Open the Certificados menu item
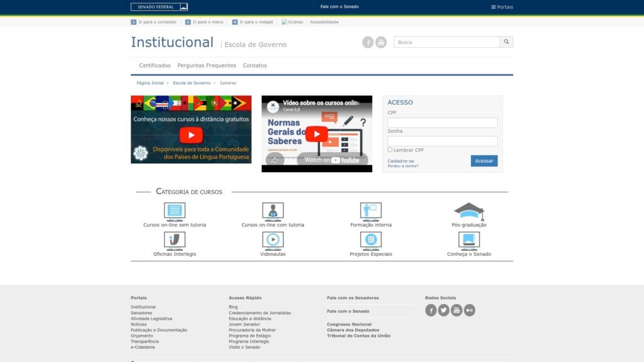 pyautogui.click(x=155, y=65)
